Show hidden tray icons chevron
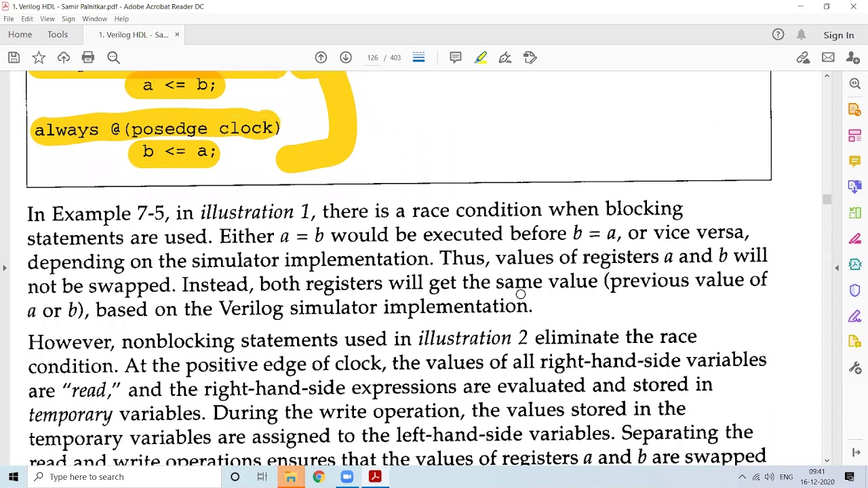 point(742,477)
